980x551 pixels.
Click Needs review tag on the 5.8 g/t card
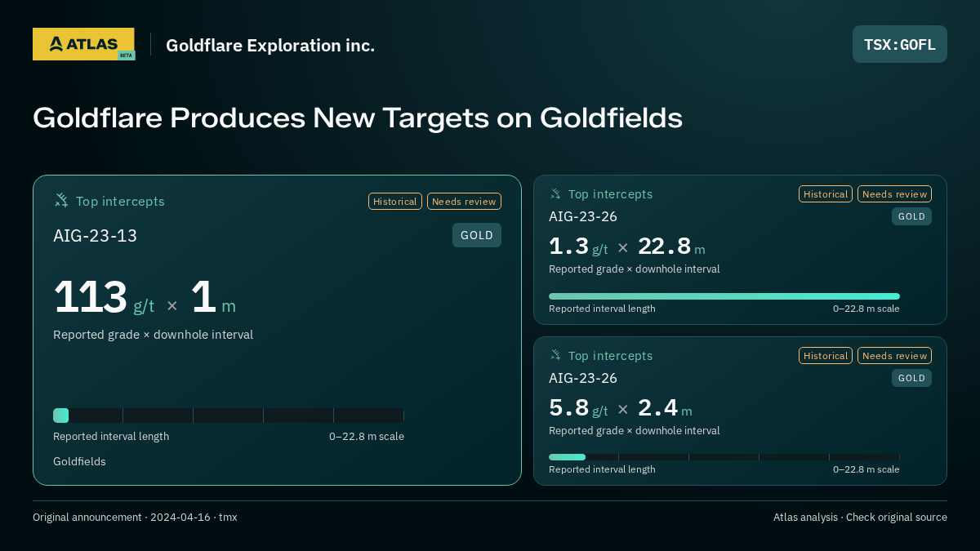click(894, 356)
